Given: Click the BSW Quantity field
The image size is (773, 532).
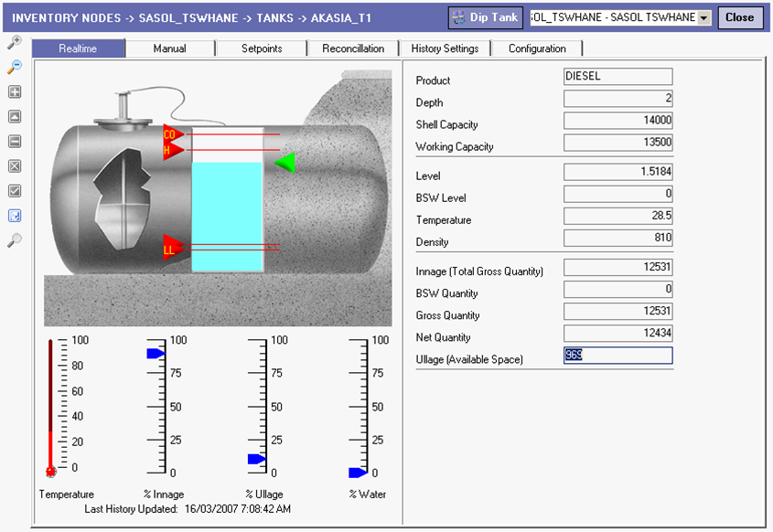Looking at the screenshot, I should [x=618, y=289].
